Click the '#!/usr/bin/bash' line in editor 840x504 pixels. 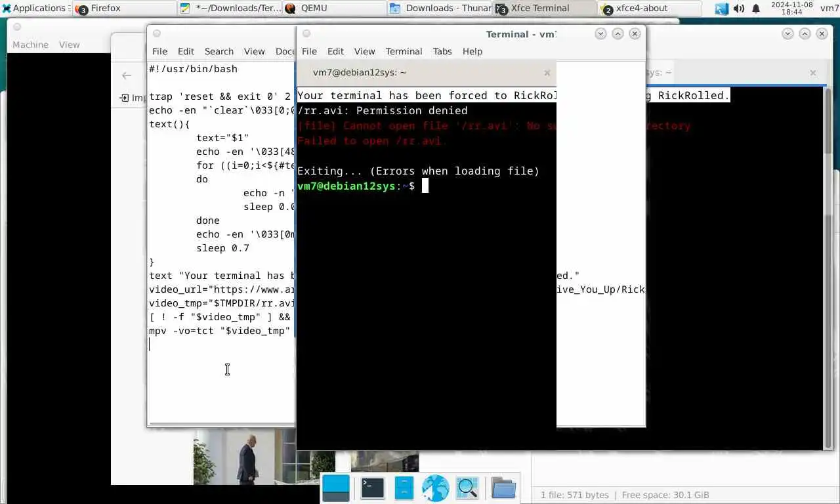point(193,69)
